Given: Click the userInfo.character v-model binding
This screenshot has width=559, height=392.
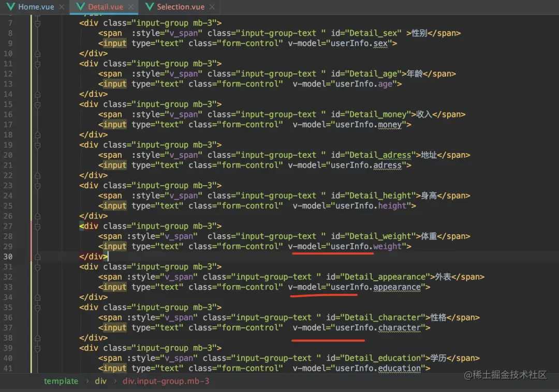Looking at the screenshot, I should pos(378,327).
